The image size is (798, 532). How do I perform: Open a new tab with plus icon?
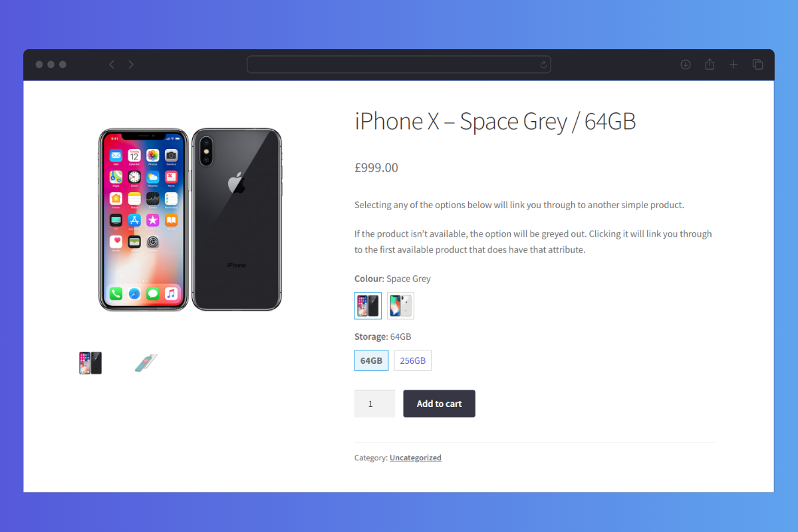click(733, 65)
